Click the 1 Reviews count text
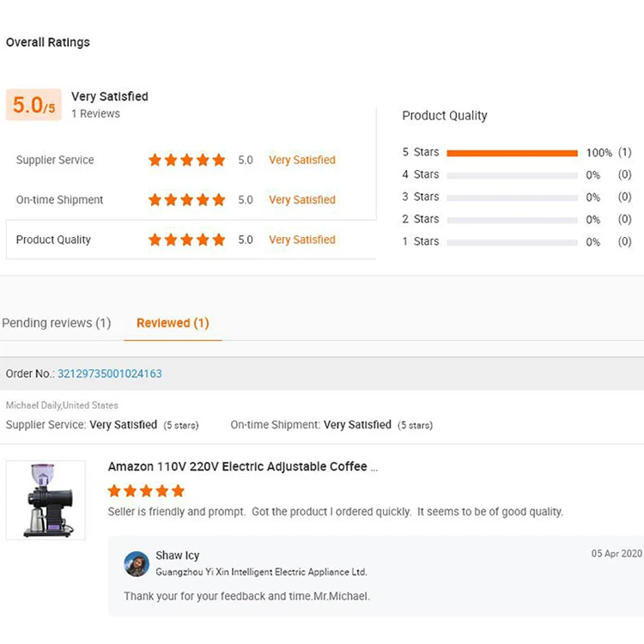 point(95,113)
